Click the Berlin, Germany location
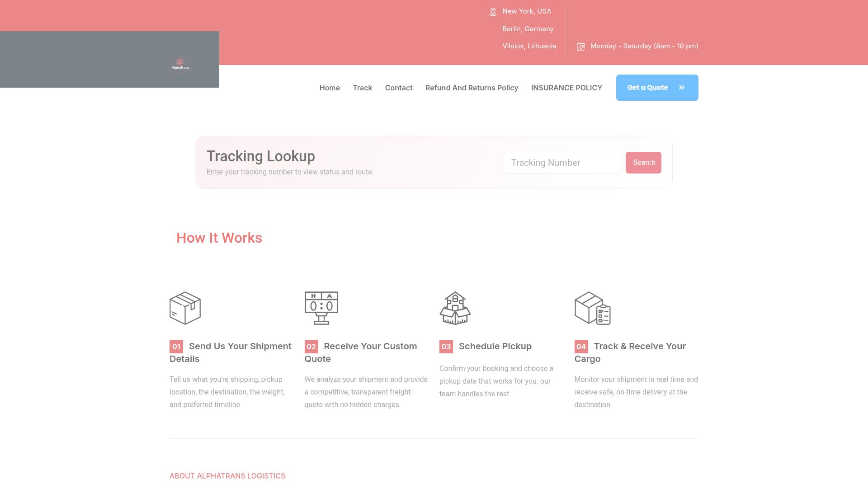This screenshot has width=868, height=488. pos(528,29)
